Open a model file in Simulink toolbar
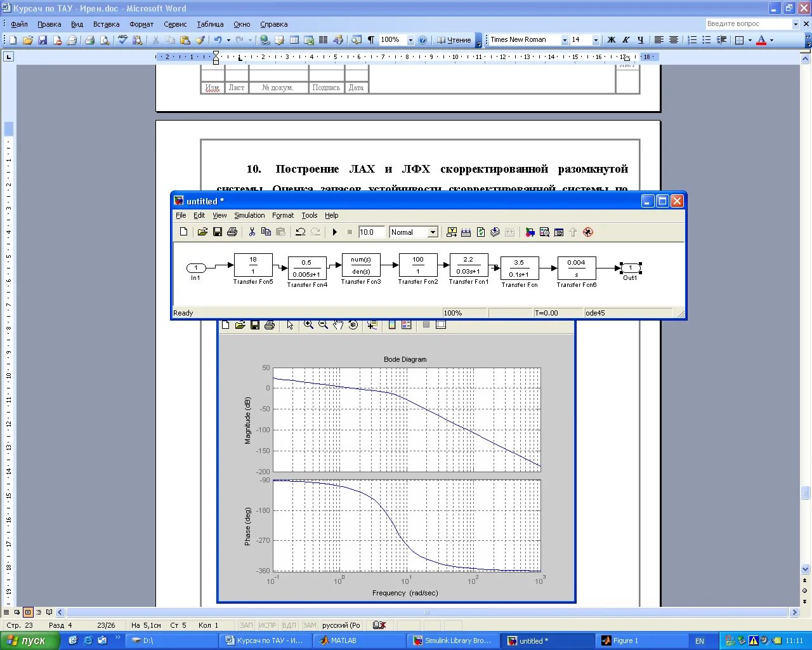 (x=202, y=232)
